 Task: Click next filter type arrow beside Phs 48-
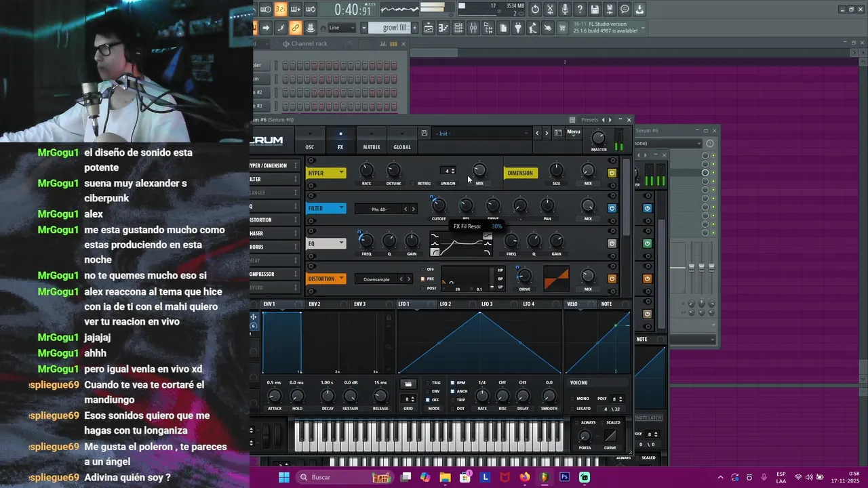coord(414,209)
